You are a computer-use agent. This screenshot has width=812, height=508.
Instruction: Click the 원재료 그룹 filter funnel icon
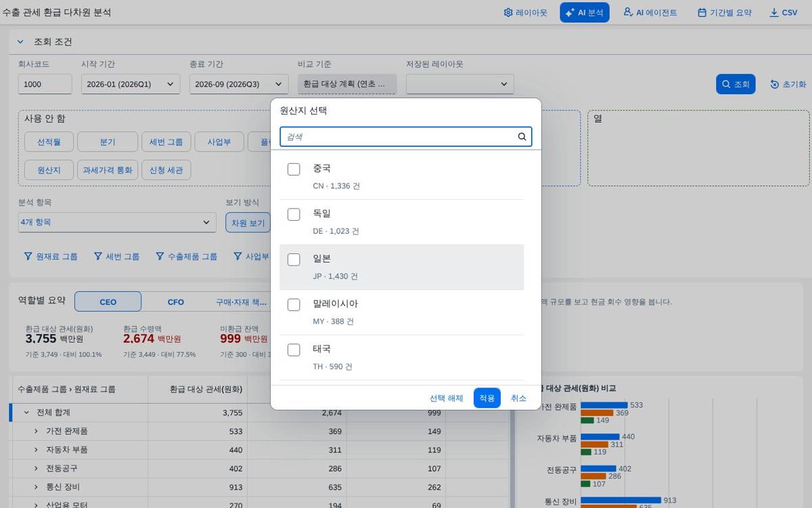28,256
